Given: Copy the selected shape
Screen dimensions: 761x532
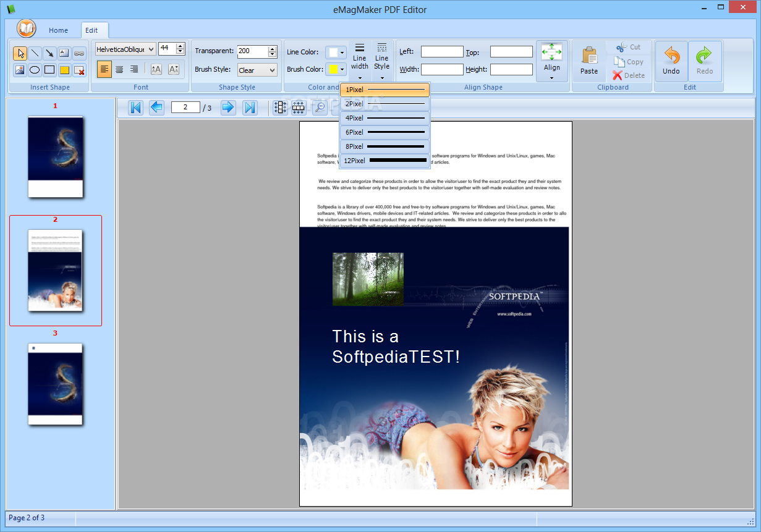Looking at the screenshot, I should click(x=629, y=62).
